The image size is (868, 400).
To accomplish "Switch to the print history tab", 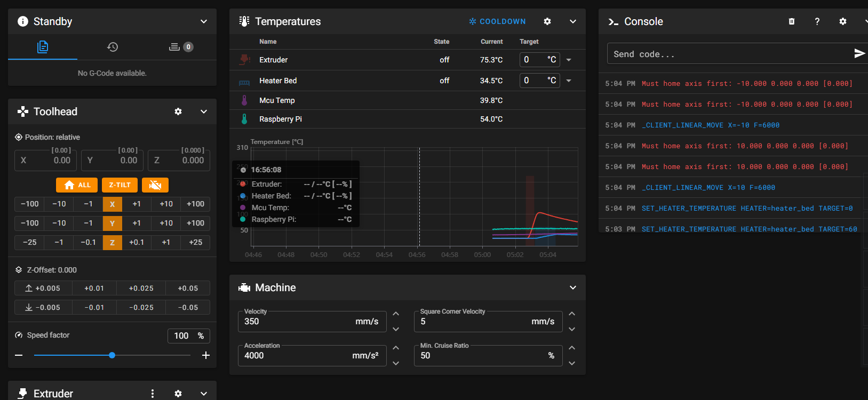I will [112, 47].
